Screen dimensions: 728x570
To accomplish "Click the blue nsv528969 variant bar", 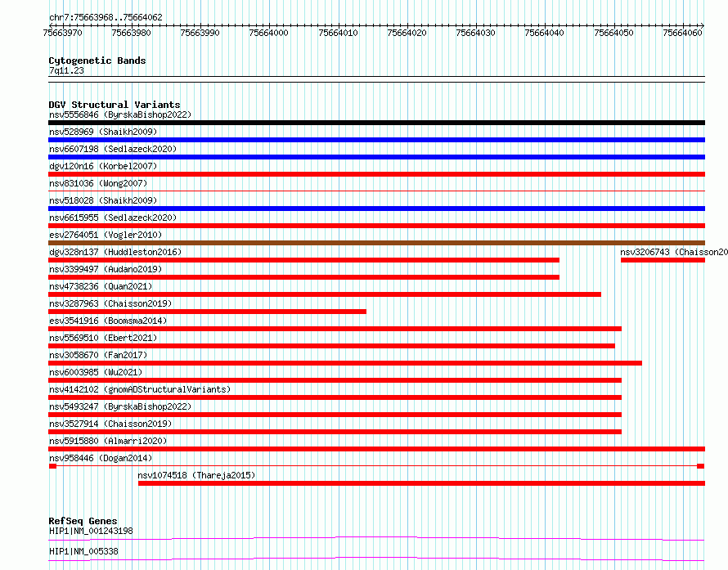I will pos(376,140).
